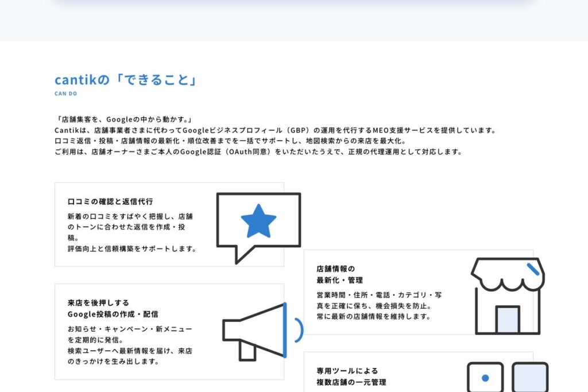This screenshot has width=588, height=392.
Task: Click the title Google投稿の作成・配信
Action: point(113,314)
